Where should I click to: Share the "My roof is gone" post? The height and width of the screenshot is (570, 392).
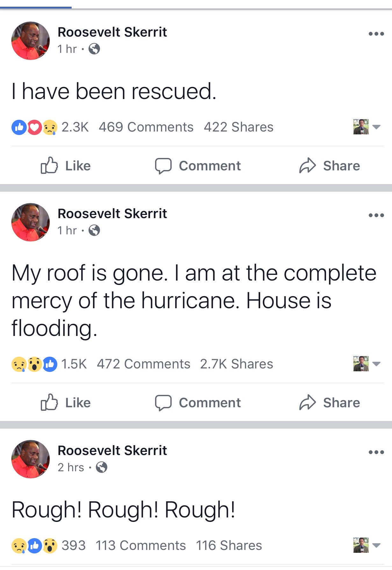[329, 403]
